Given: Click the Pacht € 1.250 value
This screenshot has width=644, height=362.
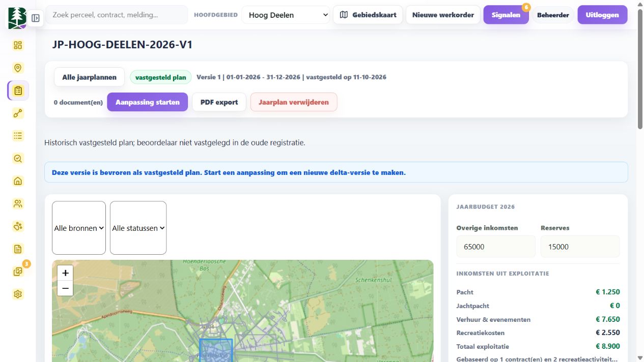Looking at the screenshot, I should 608,292.
